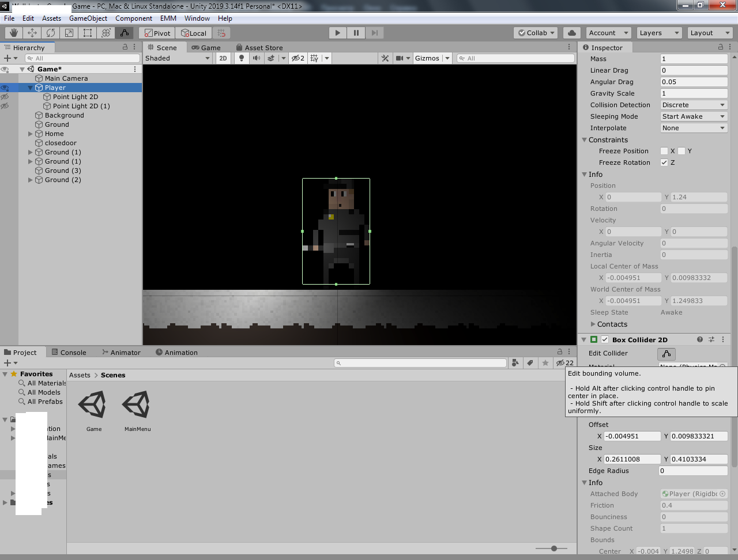The width and height of the screenshot is (738, 560).
Task: Select Main Camera in Hierarchy
Action: tap(66, 78)
